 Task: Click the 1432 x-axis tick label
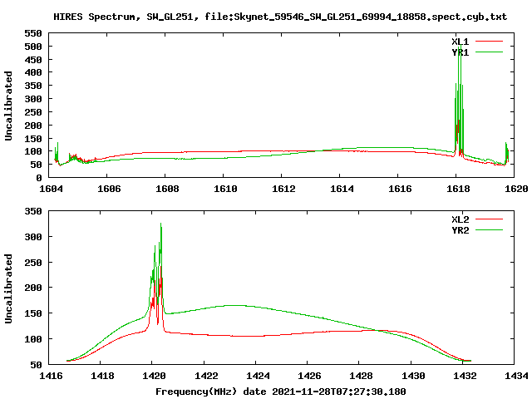click(x=465, y=376)
